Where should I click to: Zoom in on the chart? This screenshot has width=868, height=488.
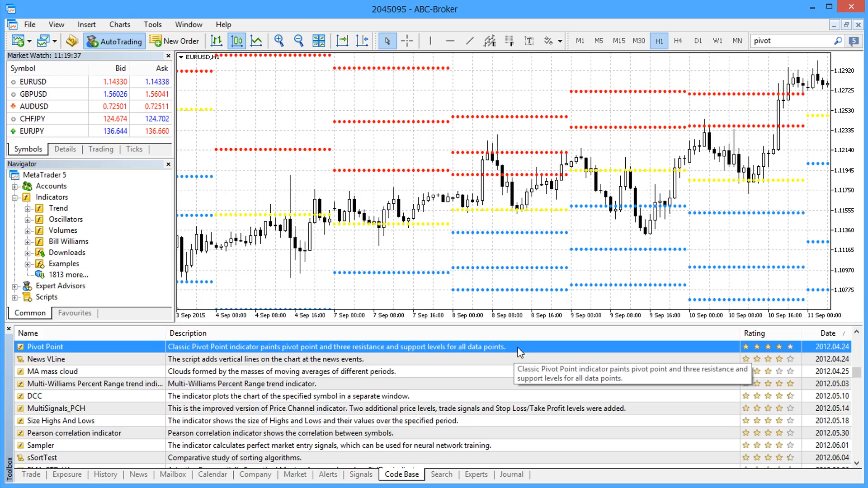(x=279, y=41)
